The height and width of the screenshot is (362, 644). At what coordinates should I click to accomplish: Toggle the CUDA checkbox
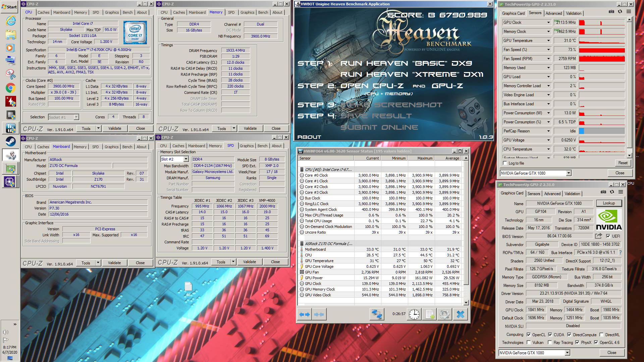(550, 335)
